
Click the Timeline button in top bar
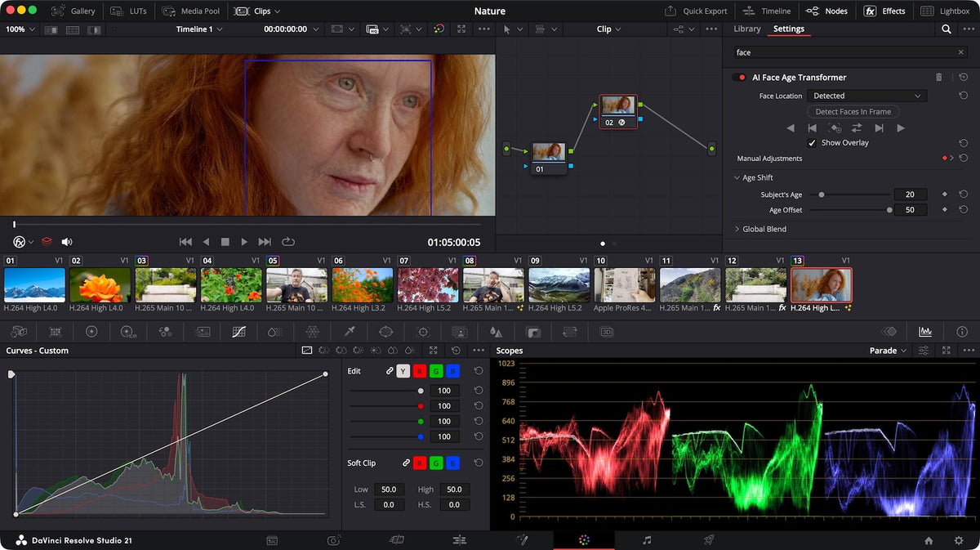(x=768, y=11)
